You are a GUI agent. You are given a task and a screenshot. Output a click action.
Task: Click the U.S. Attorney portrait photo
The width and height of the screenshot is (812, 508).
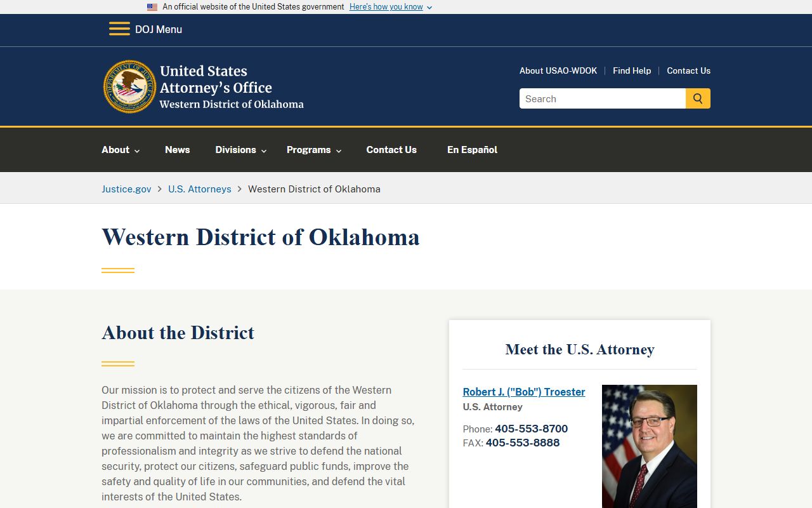coord(650,446)
